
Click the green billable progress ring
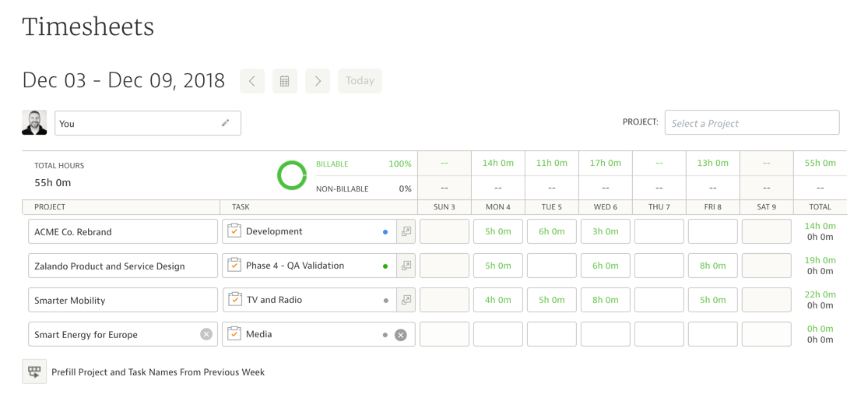pyautogui.click(x=292, y=176)
